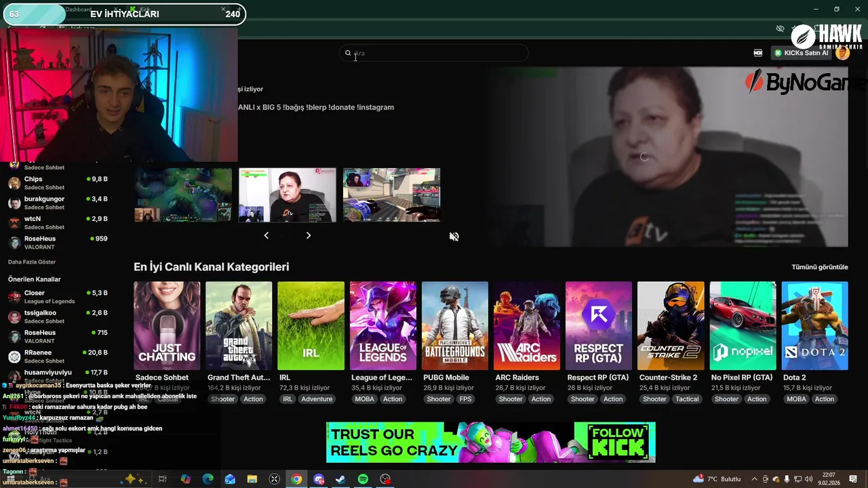Open the KICK icon beside KICKs Satın Al

point(758,53)
